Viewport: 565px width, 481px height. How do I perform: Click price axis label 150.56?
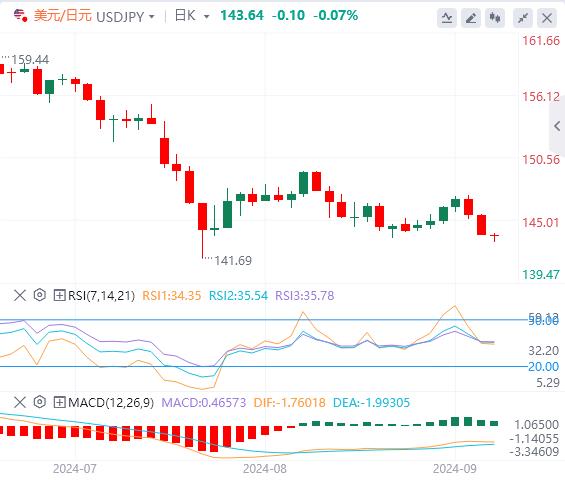[541, 160]
